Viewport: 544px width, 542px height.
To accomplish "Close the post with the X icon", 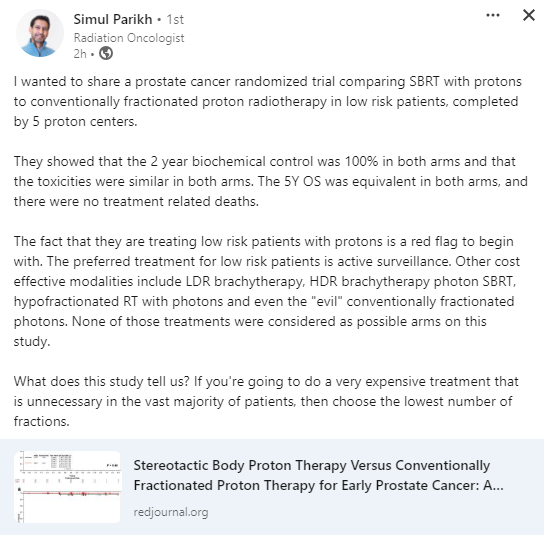I will pyautogui.click(x=529, y=15).
